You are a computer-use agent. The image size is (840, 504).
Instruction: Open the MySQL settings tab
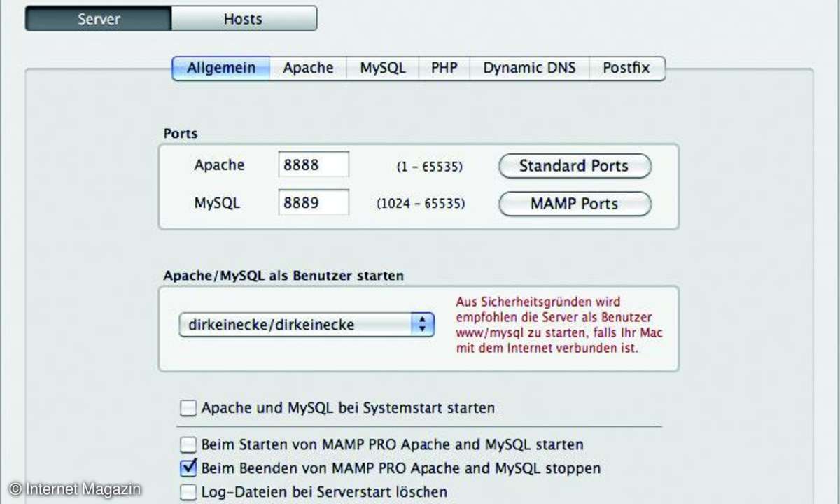pos(383,68)
